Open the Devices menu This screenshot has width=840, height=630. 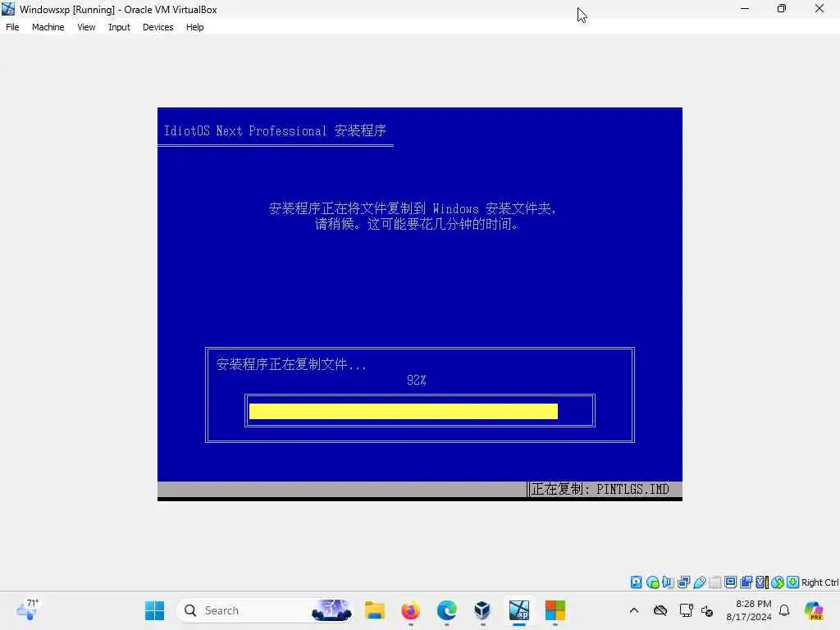coord(157,27)
